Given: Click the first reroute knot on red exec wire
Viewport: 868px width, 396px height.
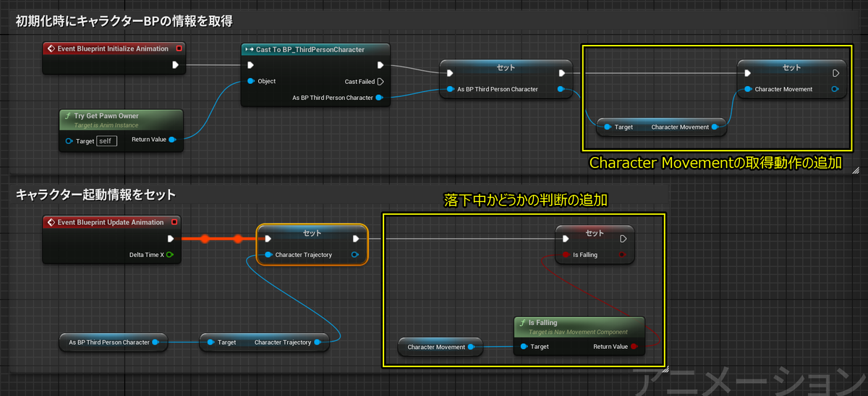Looking at the screenshot, I should click(205, 238).
